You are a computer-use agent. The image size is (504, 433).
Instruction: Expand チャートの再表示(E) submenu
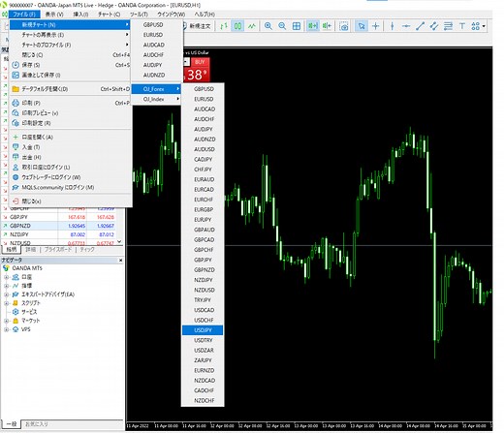[70, 35]
